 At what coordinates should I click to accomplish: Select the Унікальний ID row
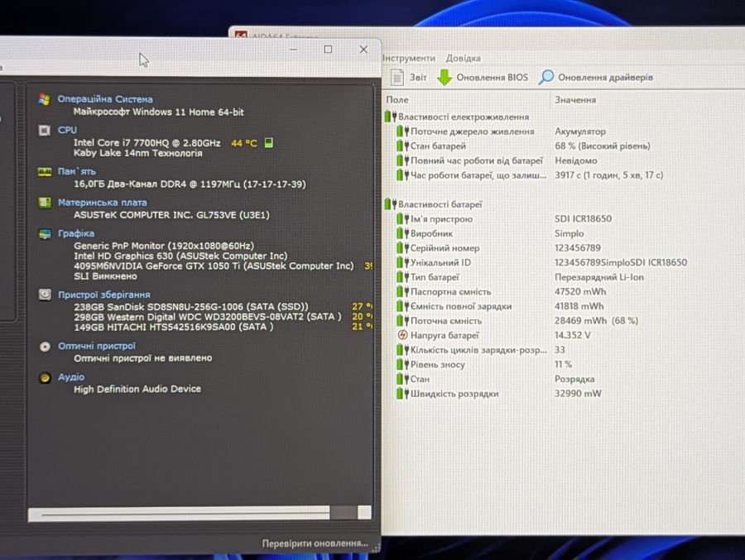[x=542, y=262]
